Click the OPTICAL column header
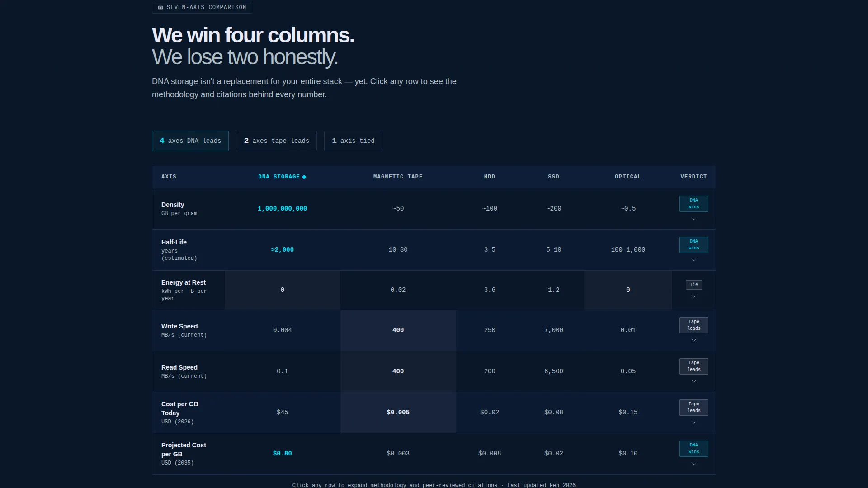The height and width of the screenshot is (488, 868). tap(628, 177)
